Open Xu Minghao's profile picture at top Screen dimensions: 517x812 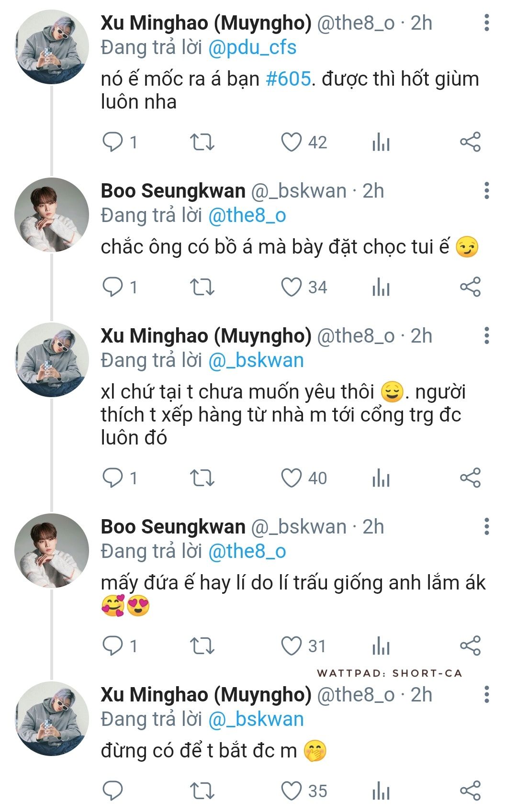coord(52,48)
